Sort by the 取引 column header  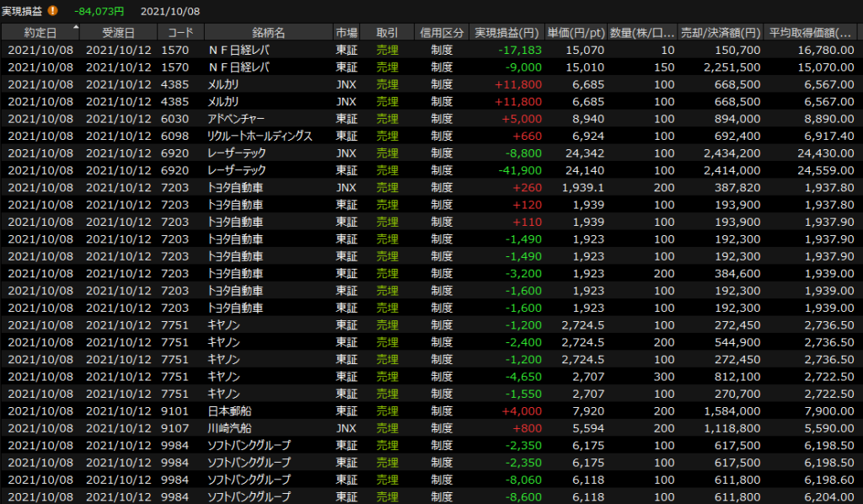point(387,33)
